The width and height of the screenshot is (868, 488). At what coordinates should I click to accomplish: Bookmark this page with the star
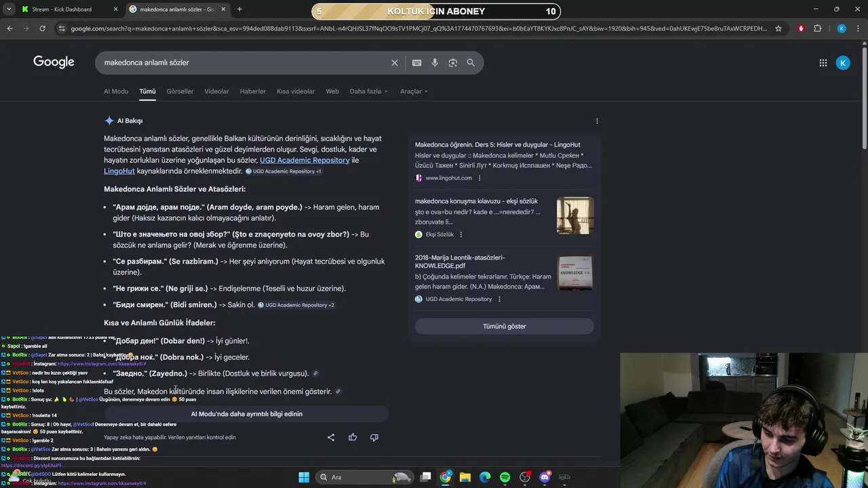[778, 28]
